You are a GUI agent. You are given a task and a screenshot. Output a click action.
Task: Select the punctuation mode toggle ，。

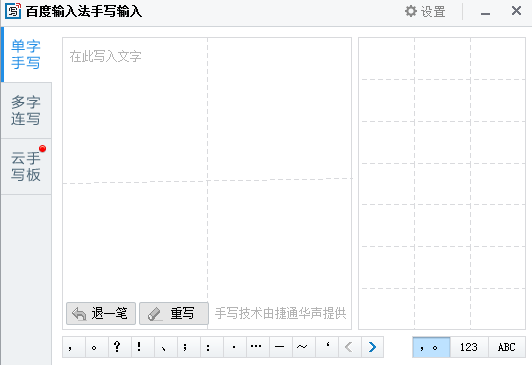click(x=431, y=347)
